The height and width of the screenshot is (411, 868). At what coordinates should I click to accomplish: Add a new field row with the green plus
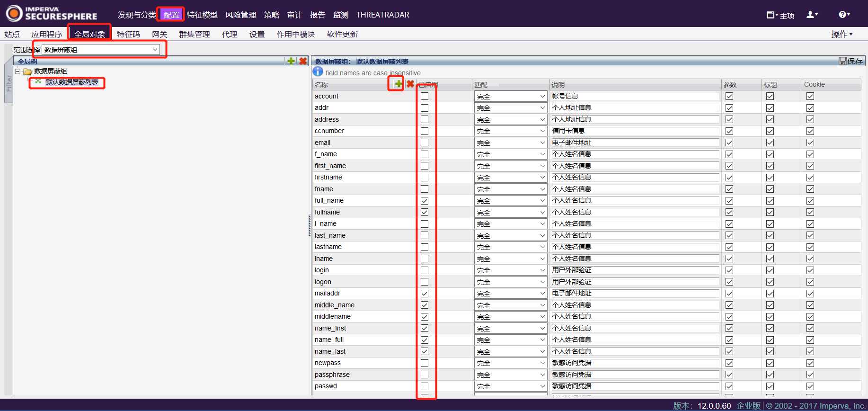(x=399, y=84)
